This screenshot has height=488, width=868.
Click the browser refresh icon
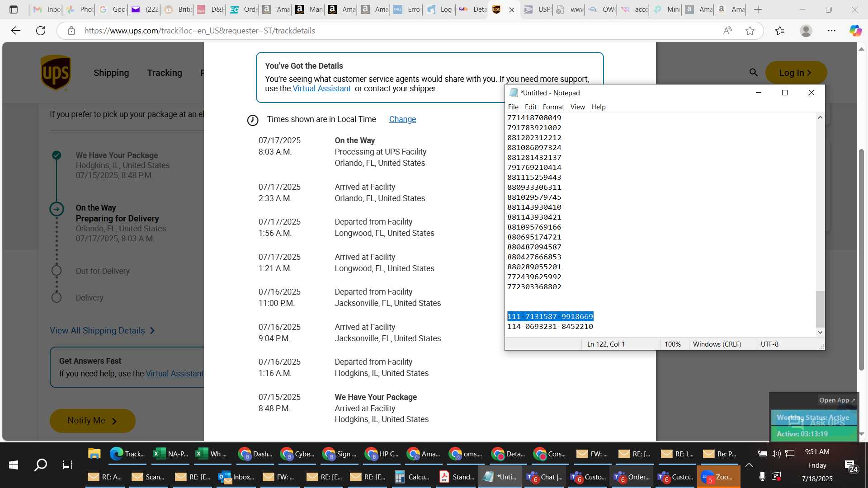point(41,31)
